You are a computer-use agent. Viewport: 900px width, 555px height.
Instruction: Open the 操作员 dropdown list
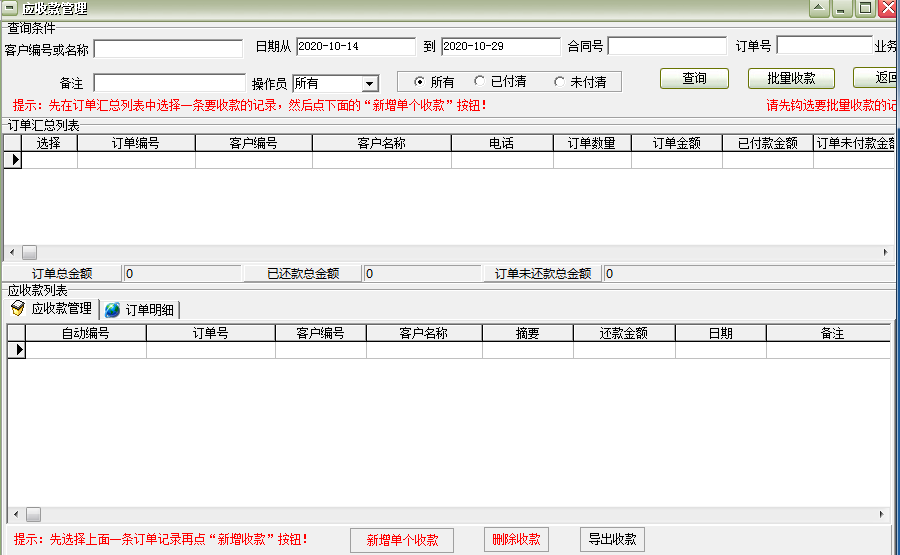click(370, 84)
